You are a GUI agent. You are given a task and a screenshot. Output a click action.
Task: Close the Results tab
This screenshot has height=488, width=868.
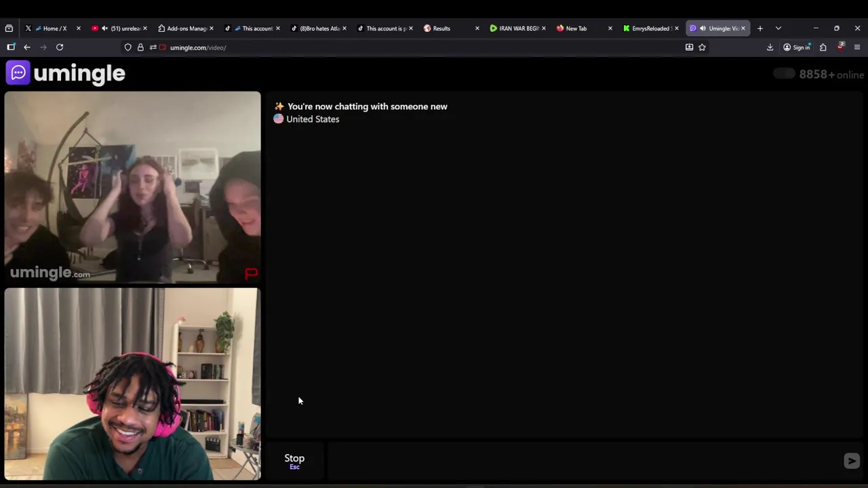(x=477, y=28)
